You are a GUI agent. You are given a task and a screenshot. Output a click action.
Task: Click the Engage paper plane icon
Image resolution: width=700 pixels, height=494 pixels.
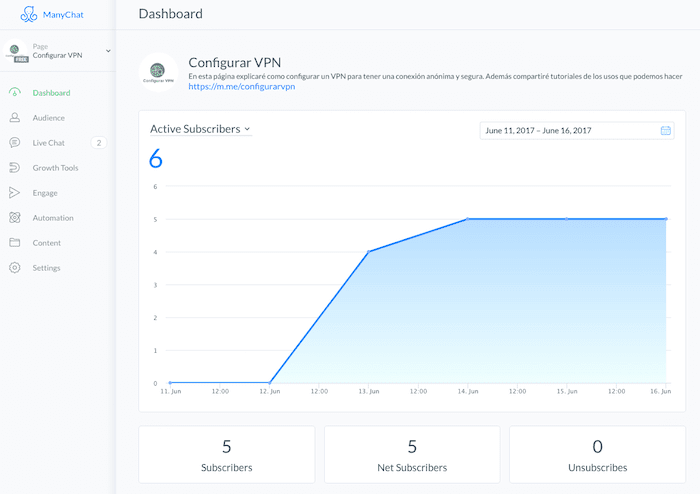pos(15,192)
